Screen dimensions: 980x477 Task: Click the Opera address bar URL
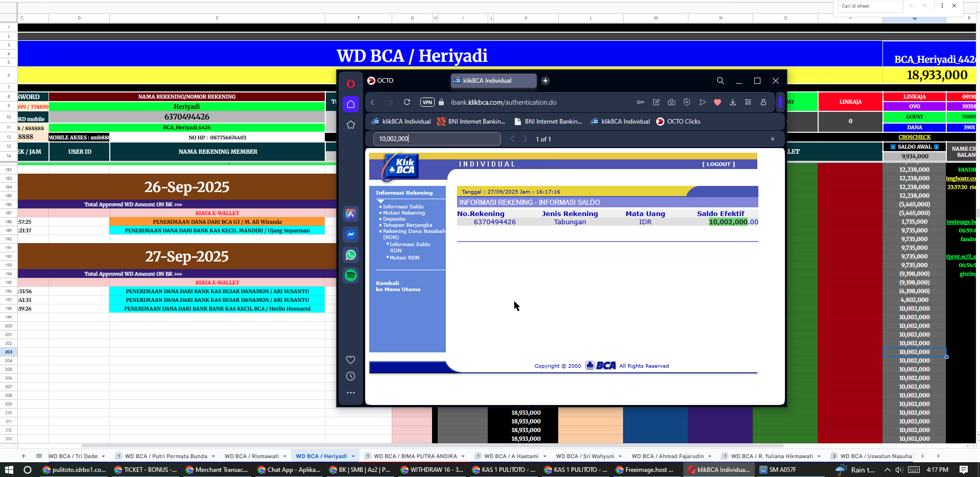point(504,102)
